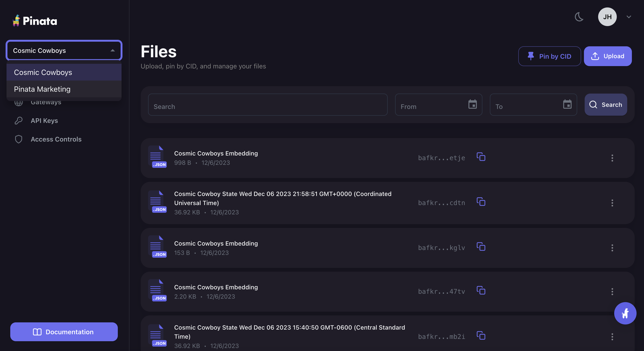Viewport: 644px width, 351px height.
Task: Open Cosmic Cowboys Embedding 2.20 KB file
Action: (x=216, y=287)
